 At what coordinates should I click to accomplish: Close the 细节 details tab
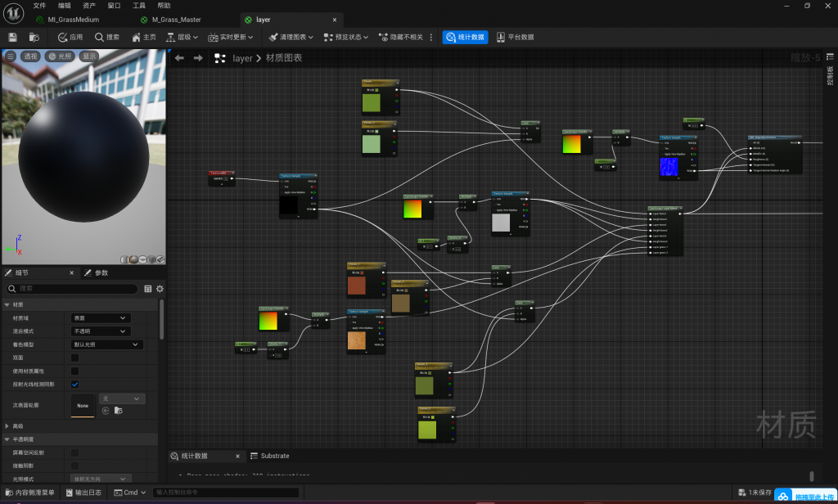point(72,272)
